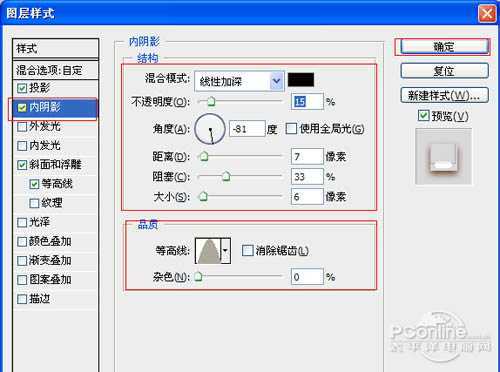This screenshot has height=372, width=500.
Task: Click the black shadow color swatch
Action: point(301,80)
